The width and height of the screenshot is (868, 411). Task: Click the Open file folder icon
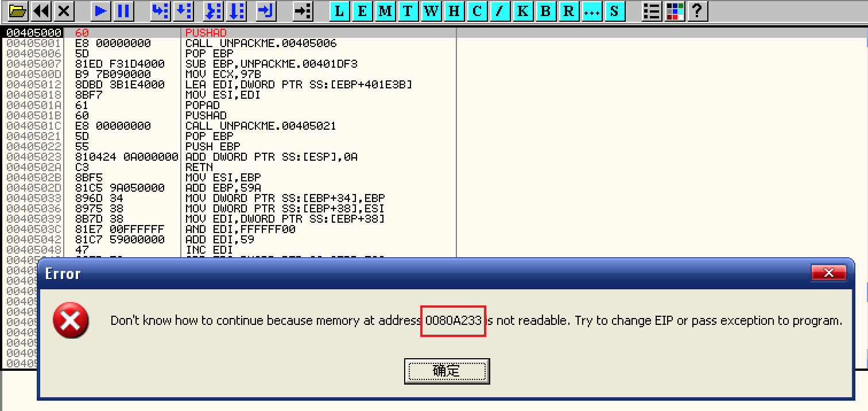click(18, 10)
